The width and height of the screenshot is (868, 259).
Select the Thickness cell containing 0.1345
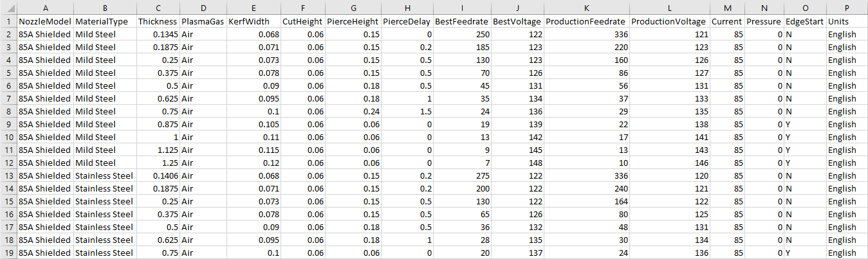click(x=158, y=34)
